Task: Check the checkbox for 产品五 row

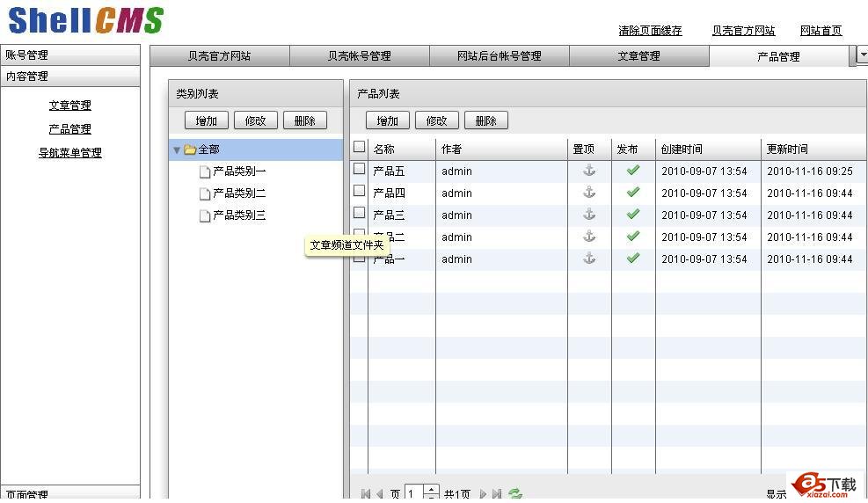Action: coord(359,169)
